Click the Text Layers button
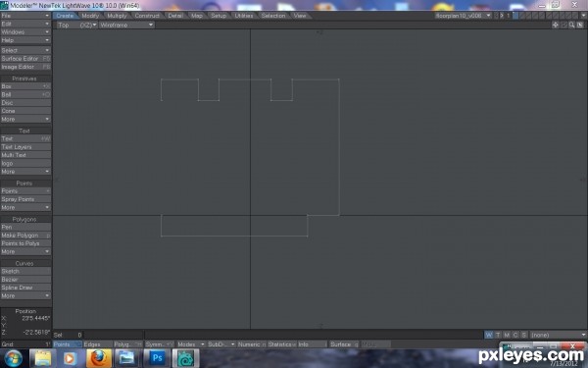This screenshot has height=368, width=588. click(x=25, y=147)
